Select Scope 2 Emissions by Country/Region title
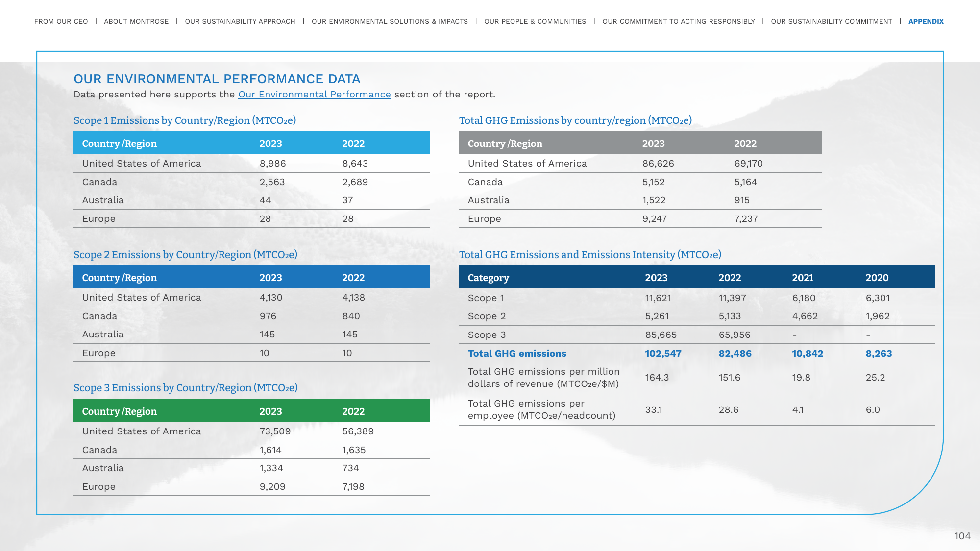Image resolution: width=980 pixels, height=551 pixels. [185, 255]
